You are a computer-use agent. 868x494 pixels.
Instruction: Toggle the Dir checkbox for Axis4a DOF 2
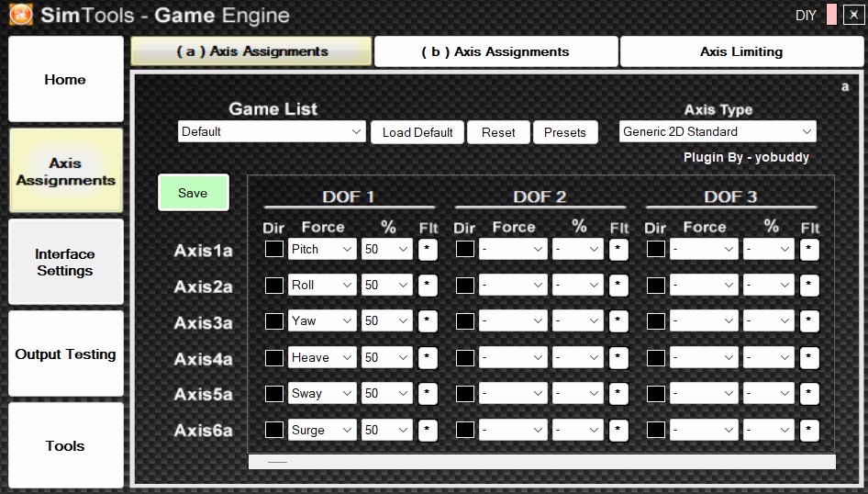(465, 357)
